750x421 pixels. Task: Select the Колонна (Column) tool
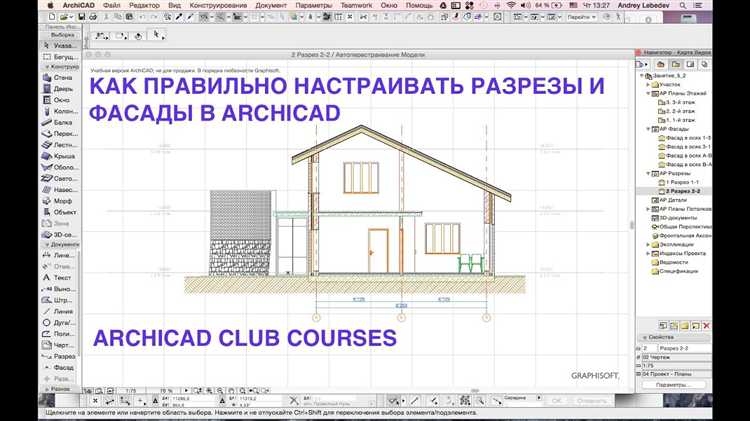click(x=58, y=111)
